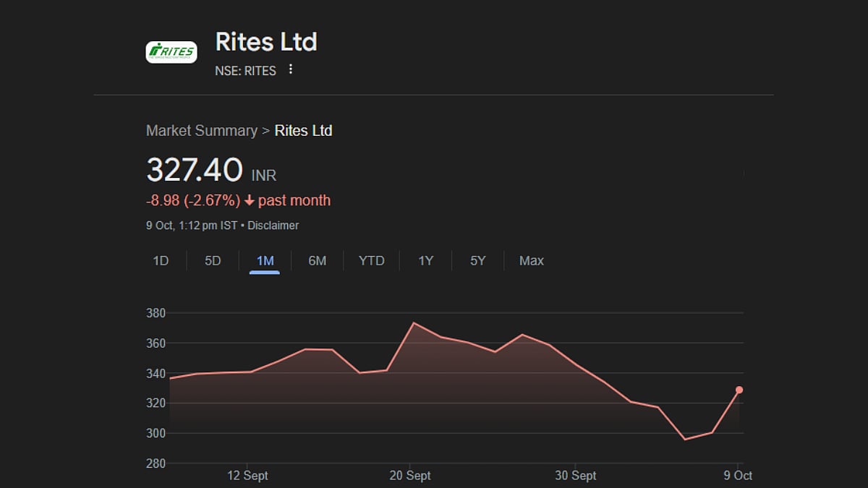
Task: Select the 1M time range tab
Action: tap(265, 260)
